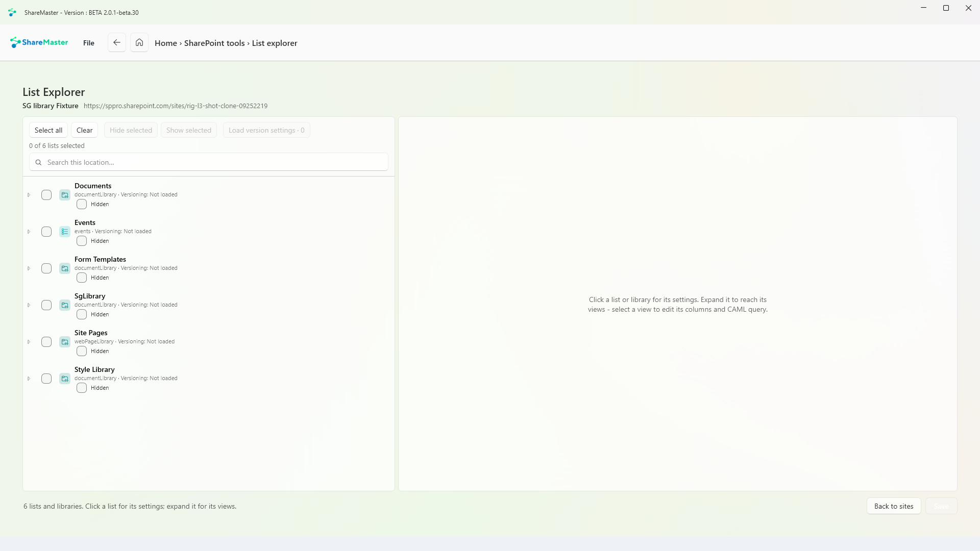
Task: Toggle Hidden for Documents
Action: (x=82, y=204)
